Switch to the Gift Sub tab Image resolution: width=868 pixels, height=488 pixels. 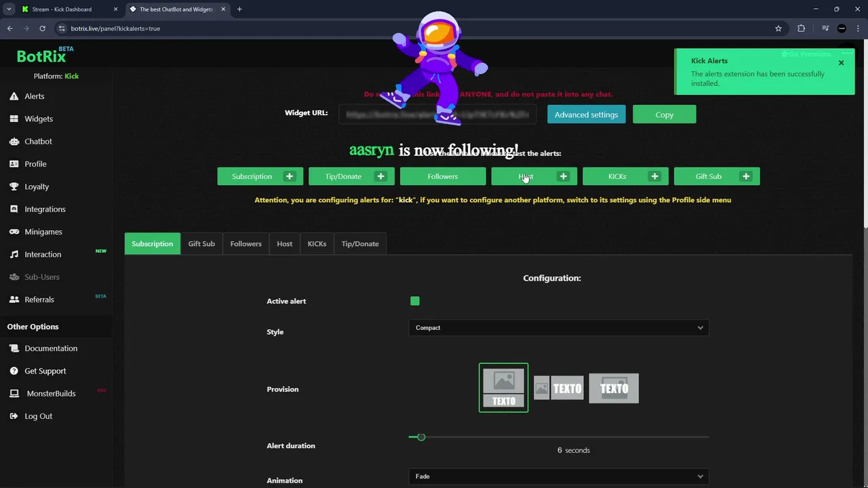point(201,244)
